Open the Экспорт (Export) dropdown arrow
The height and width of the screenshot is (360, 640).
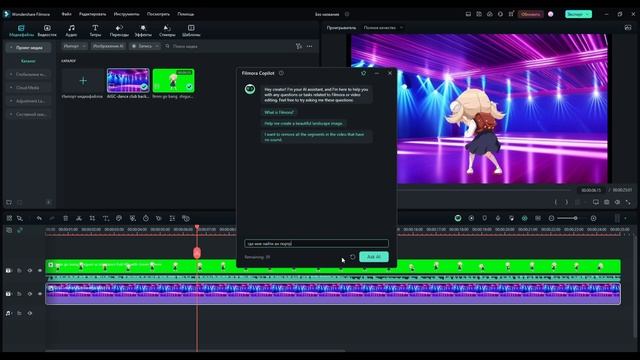pos(587,14)
